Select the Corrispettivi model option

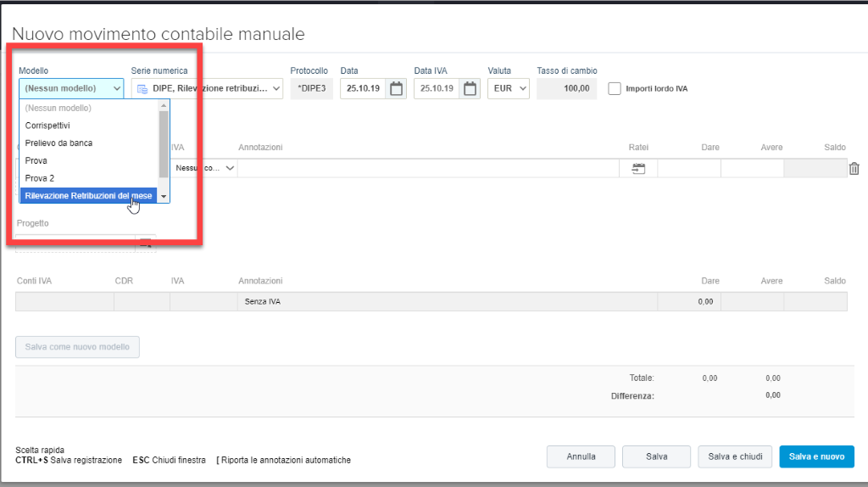point(47,125)
